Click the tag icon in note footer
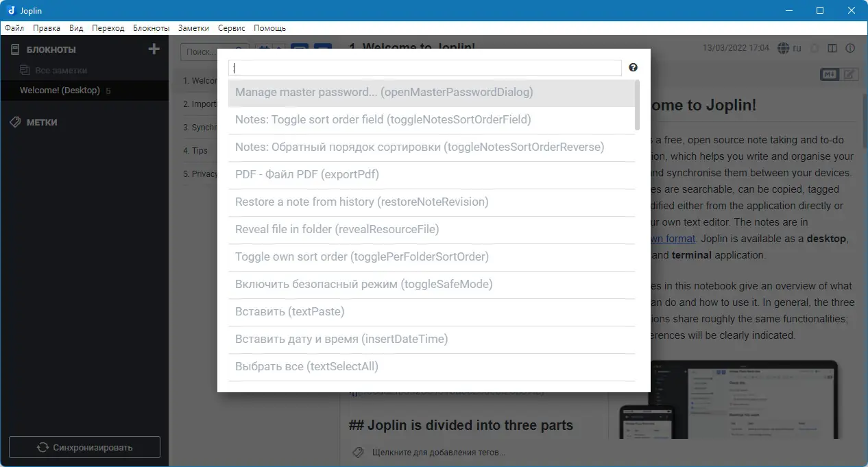This screenshot has width=868, height=467. (x=357, y=453)
